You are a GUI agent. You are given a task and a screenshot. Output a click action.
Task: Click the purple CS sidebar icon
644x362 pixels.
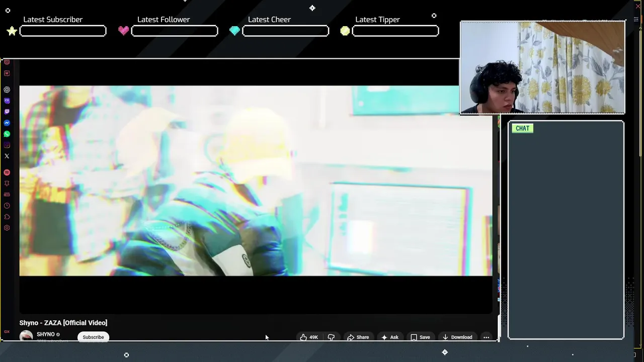7,101
